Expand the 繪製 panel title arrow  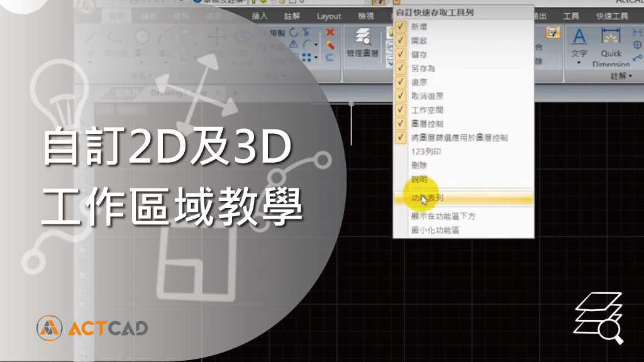(x=151, y=76)
